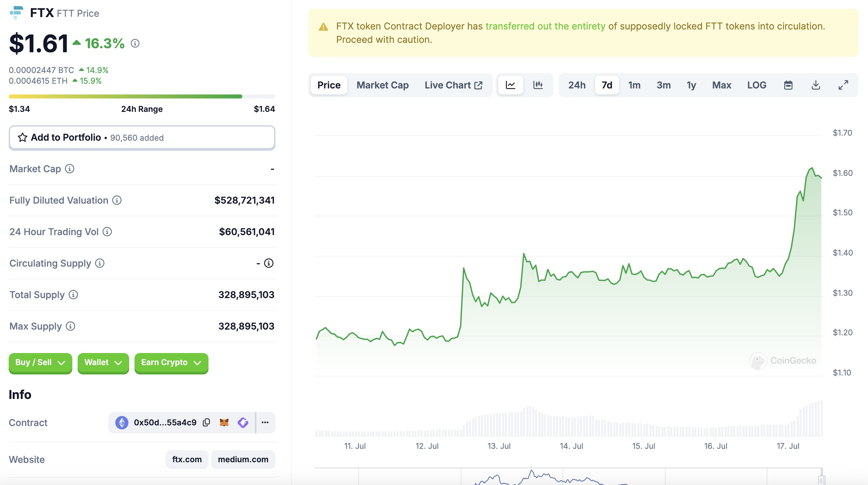868x485 pixels.
Task: Click the 0.00002447 BTC price text
Action: tap(41, 70)
